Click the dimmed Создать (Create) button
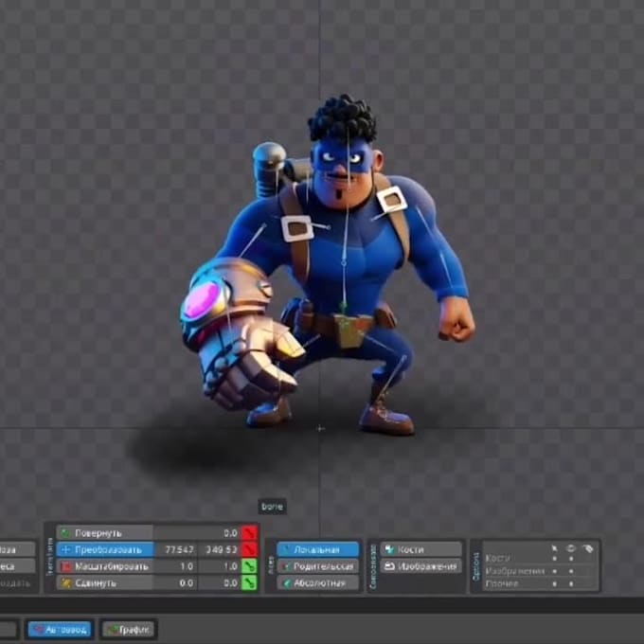Image resolution: width=644 pixels, height=644 pixels. (x=16, y=582)
